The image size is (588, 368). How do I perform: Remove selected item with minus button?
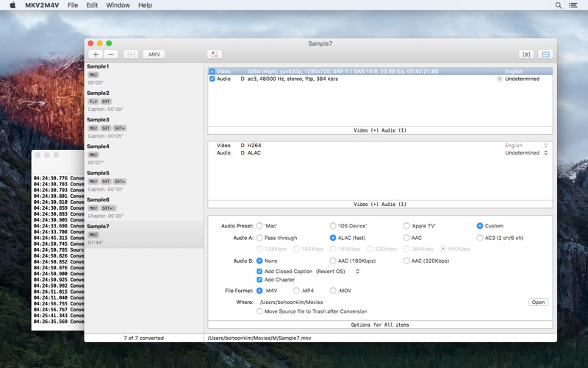(111, 54)
